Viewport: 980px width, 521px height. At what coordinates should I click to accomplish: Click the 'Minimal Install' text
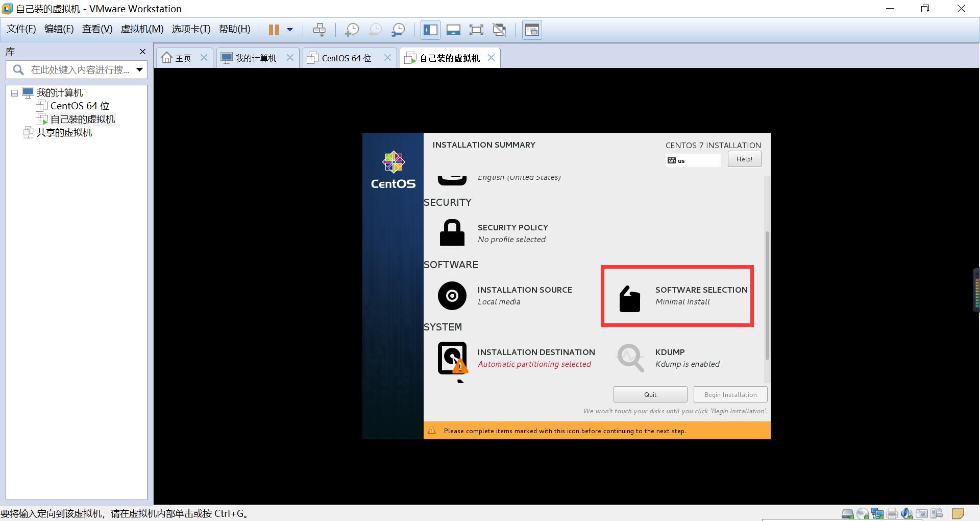coord(682,302)
